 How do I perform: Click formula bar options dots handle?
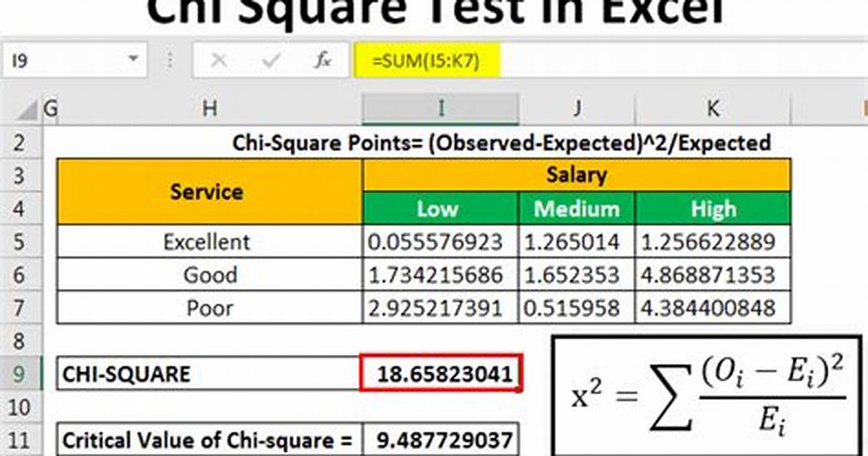pos(170,60)
